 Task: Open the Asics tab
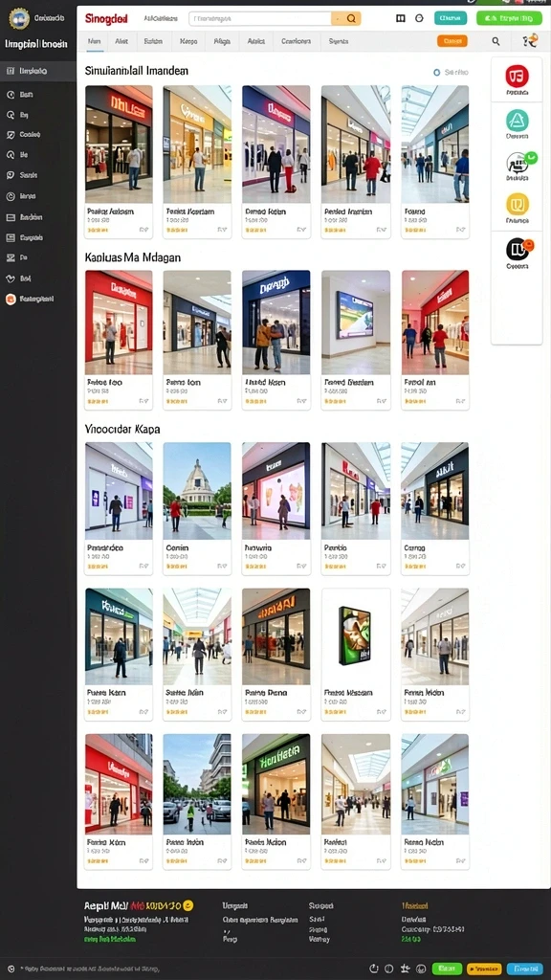(256, 41)
